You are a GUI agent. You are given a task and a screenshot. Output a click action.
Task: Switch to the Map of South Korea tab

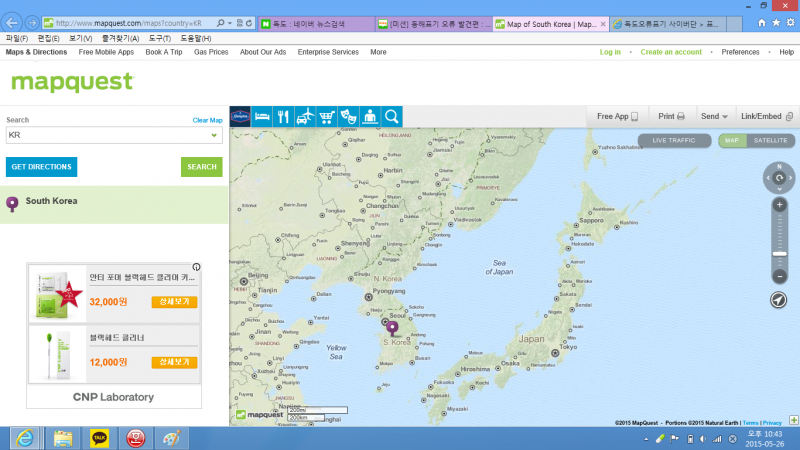[548, 22]
